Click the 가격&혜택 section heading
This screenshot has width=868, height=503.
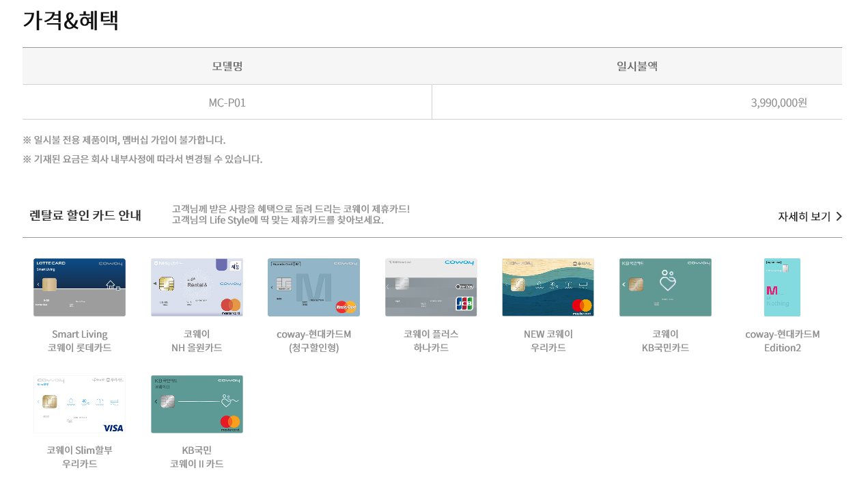[71, 20]
